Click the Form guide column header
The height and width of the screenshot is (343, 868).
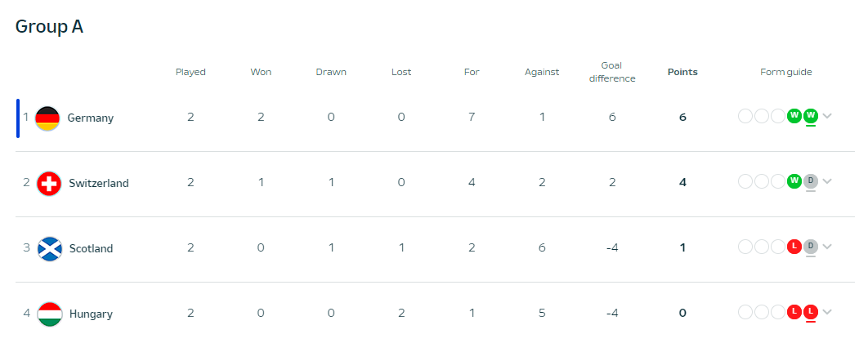pos(785,72)
